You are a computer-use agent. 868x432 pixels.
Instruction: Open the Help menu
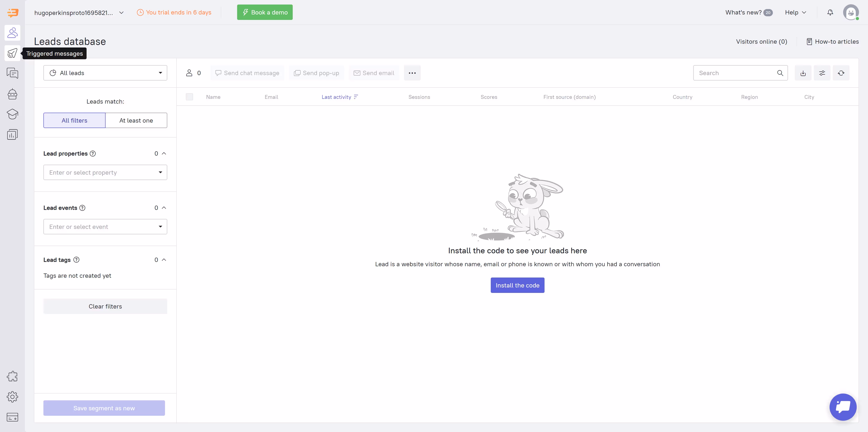795,12
